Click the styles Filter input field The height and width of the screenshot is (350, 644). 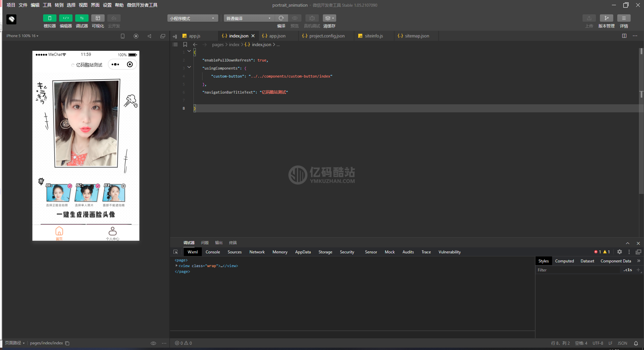pos(578,270)
